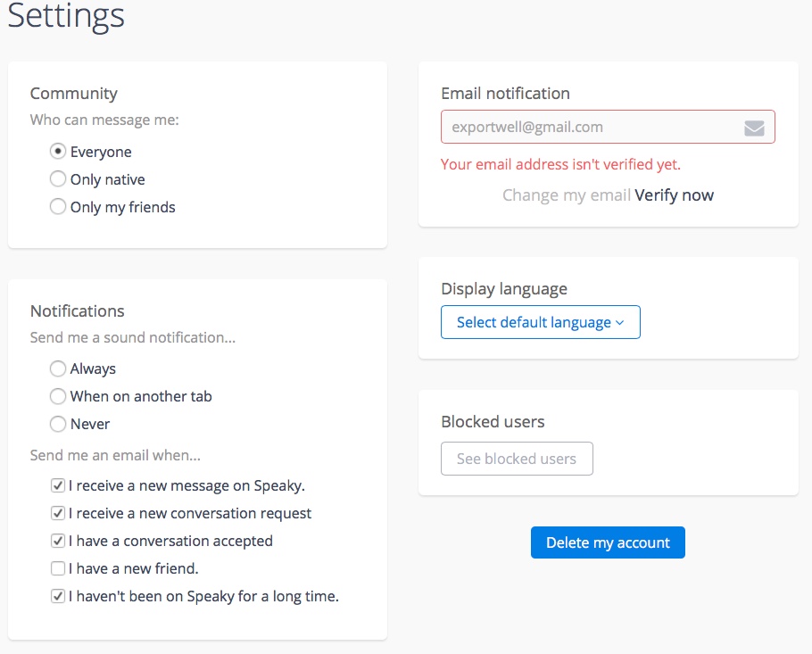The height and width of the screenshot is (654, 812).
Task: Select the Everyone radio button
Action: 58,152
